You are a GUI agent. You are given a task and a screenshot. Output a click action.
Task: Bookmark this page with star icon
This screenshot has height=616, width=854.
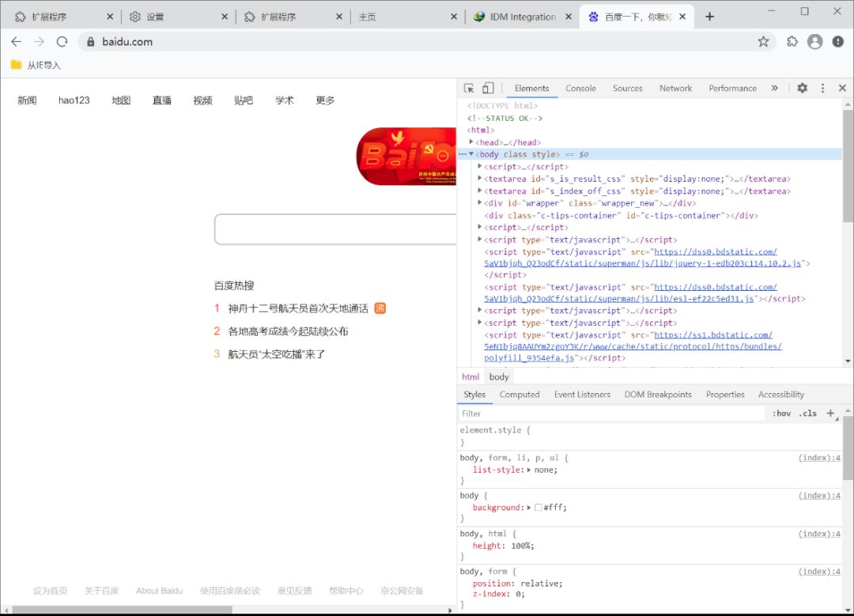763,42
